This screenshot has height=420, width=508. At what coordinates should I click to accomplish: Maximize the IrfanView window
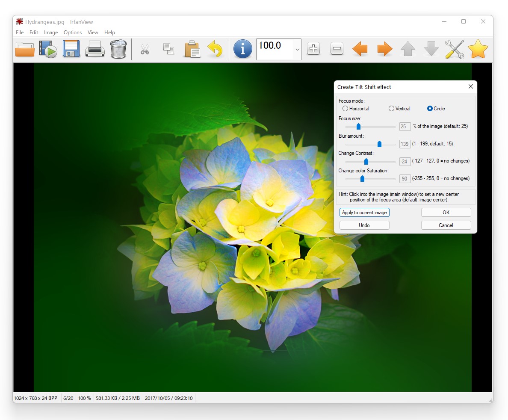[464, 21]
